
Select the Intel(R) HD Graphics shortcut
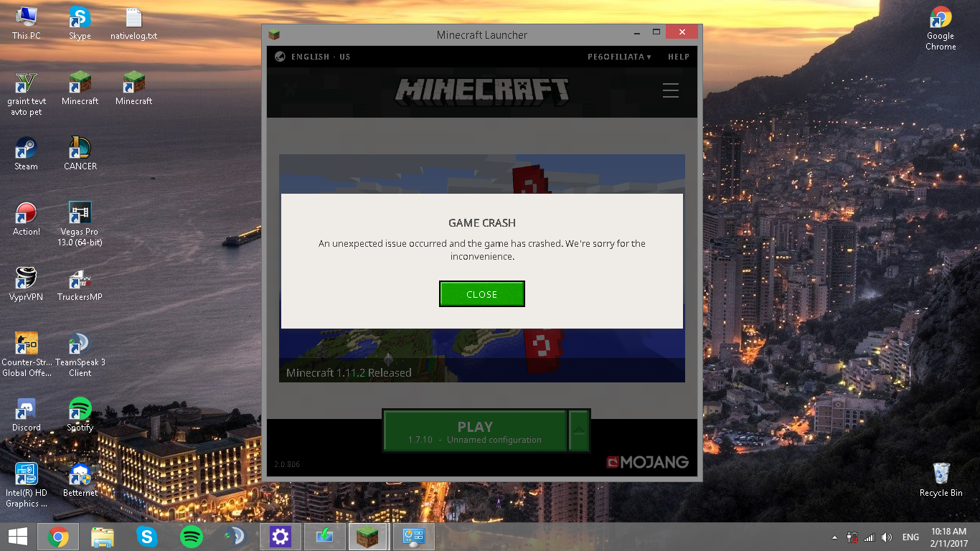(x=27, y=485)
